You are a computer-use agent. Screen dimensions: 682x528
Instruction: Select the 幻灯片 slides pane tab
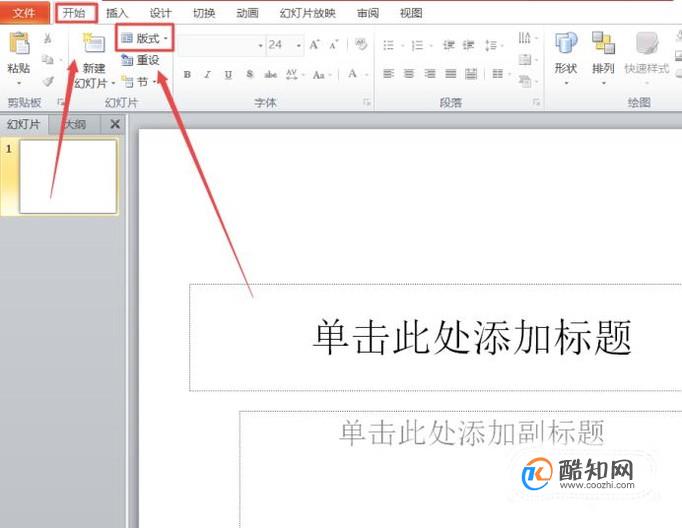pyautogui.click(x=24, y=124)
